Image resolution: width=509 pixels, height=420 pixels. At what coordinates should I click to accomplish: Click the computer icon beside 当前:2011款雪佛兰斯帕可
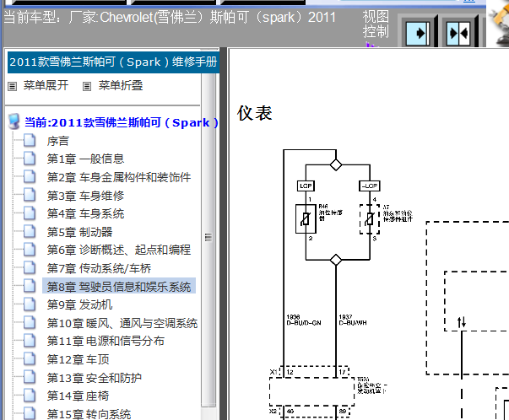pyautogui.click(x=14, y=122)
